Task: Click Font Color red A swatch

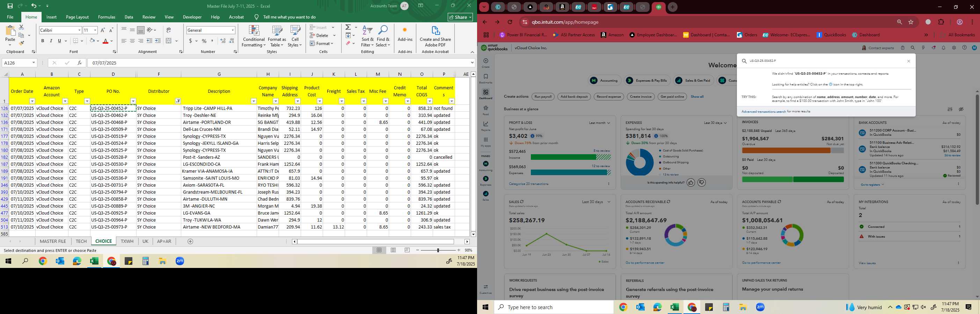Action: pos(106,41)
